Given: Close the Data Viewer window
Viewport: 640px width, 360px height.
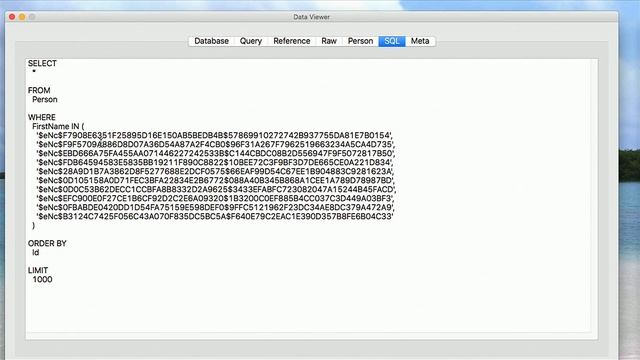Looking at the screenshot, I should [12, 17].
